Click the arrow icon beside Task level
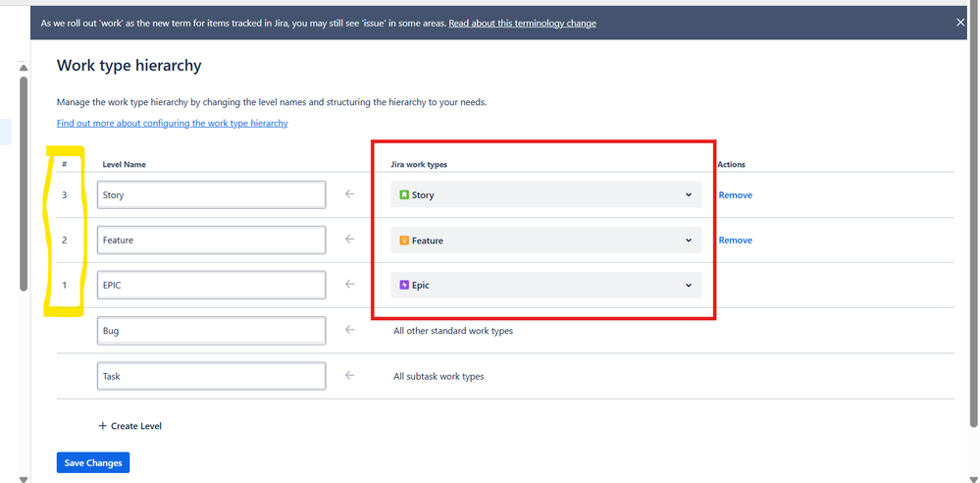The image size is (980, 483). coord(350,375)
